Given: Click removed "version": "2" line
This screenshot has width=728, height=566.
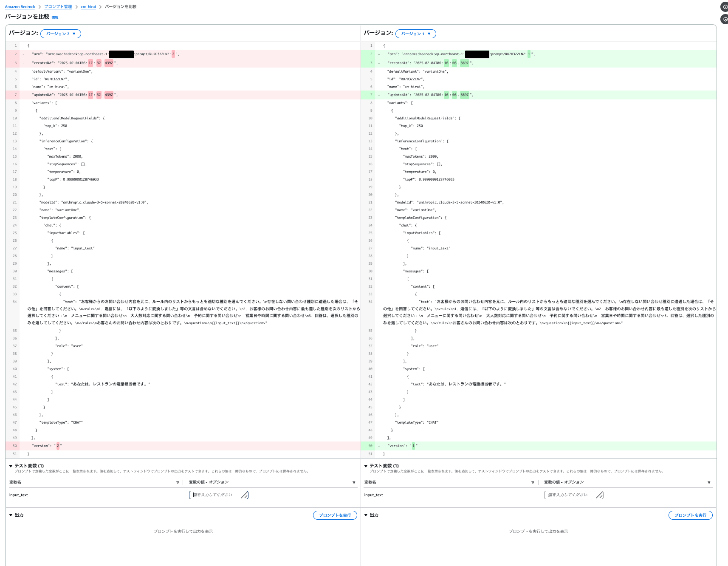Looking at the screenshot, I should pyautogui.click(x=183, y=446).
